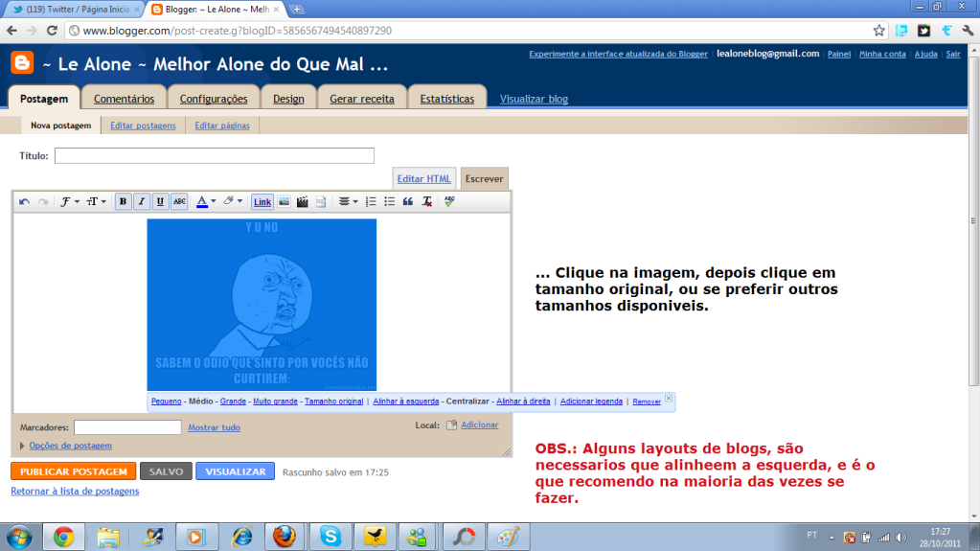Toggle bold formatting
The width and height of the screenshot is (980, 551).
[x=124, y=202]
